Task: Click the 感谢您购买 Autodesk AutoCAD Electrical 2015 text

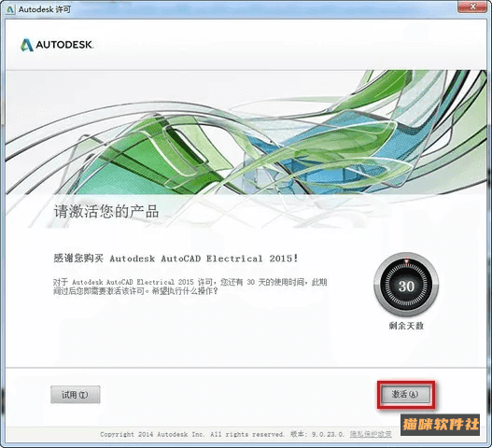Action: point(176,259)
